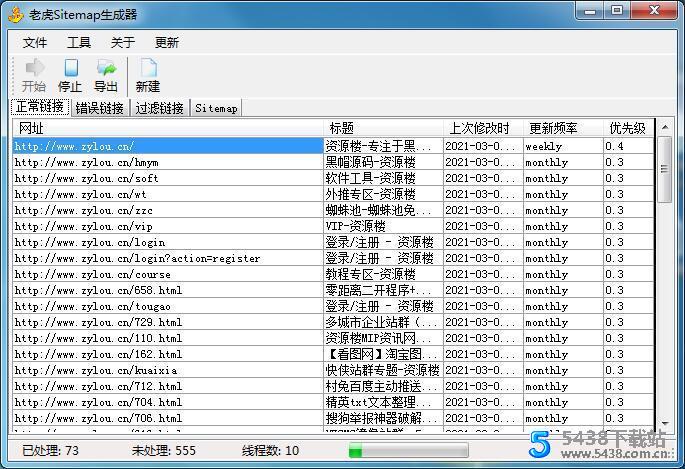The image size is (685, 469).
Task: Click the title cell 外推专区-资源楼
Action: click(x=383, y=194)
